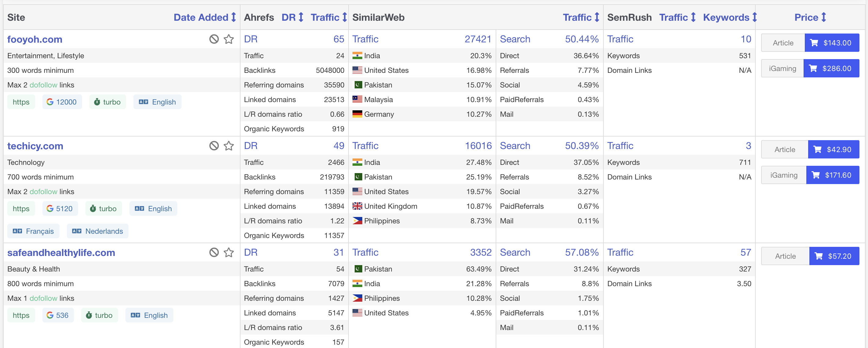Click the cart icon on the $286.00 iGaming button
The width and height of the screenshot is (868, 348).
coord(813,68)
